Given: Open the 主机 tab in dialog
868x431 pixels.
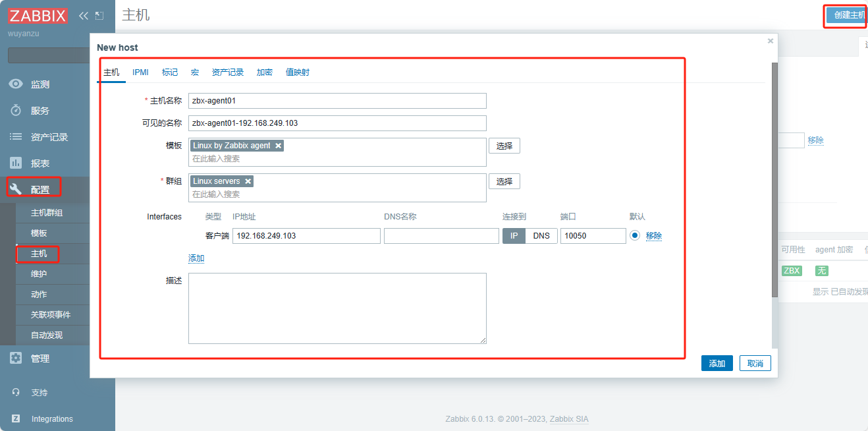Looking at the screenshot, I should pyautogui.click(x=111, y=72).
